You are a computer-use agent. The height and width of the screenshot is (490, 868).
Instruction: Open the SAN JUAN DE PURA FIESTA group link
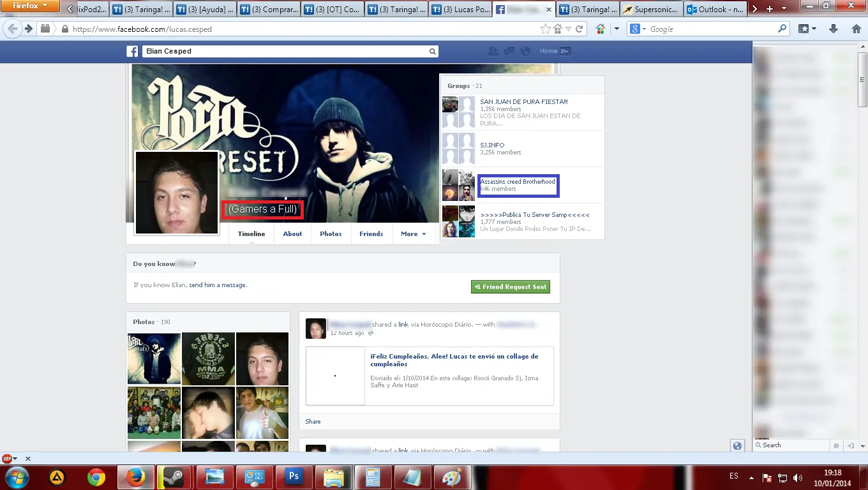pyautogui.click(x=524, y=101)
